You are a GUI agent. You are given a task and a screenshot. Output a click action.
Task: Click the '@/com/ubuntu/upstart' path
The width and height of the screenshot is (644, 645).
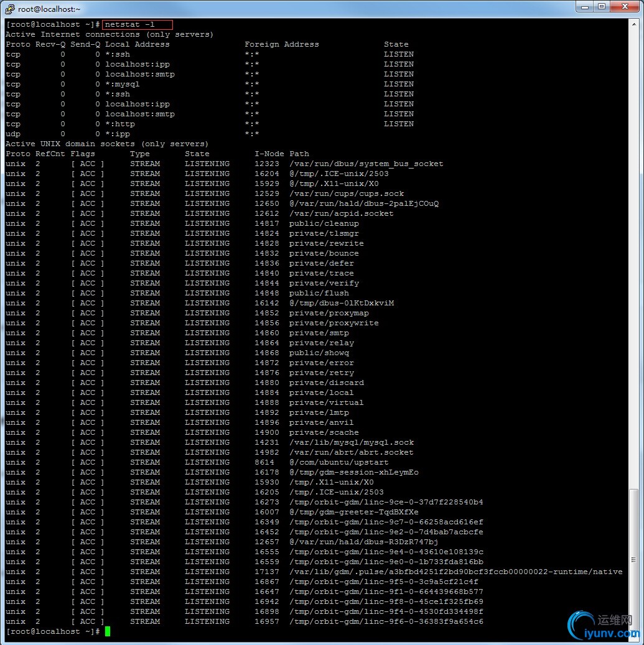[x=338, y=462]
